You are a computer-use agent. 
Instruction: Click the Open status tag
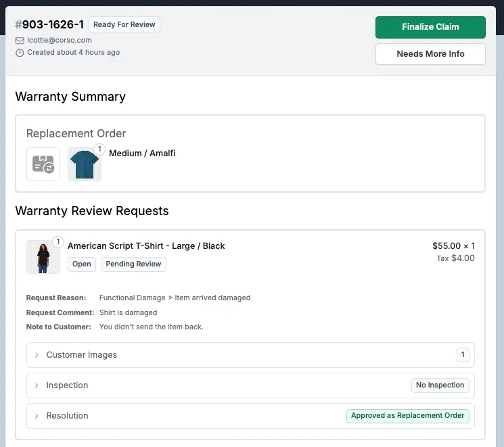coord(82,264)
